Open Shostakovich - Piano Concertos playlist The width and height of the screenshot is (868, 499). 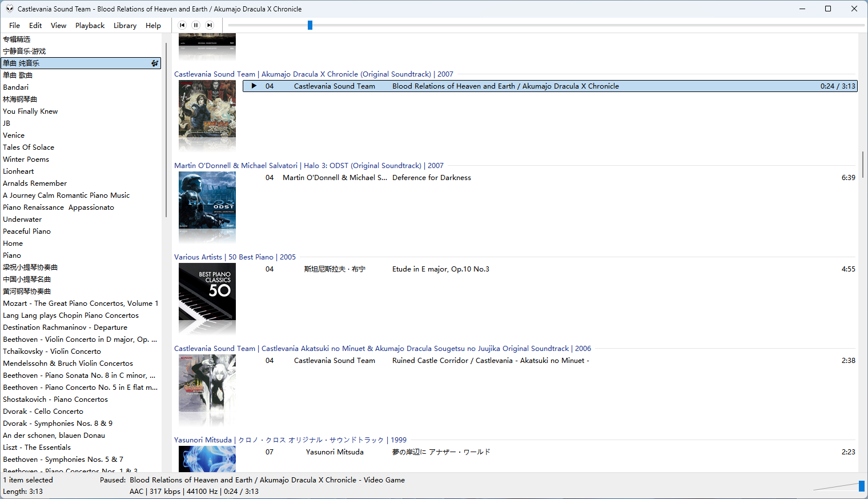pos(81,400)
